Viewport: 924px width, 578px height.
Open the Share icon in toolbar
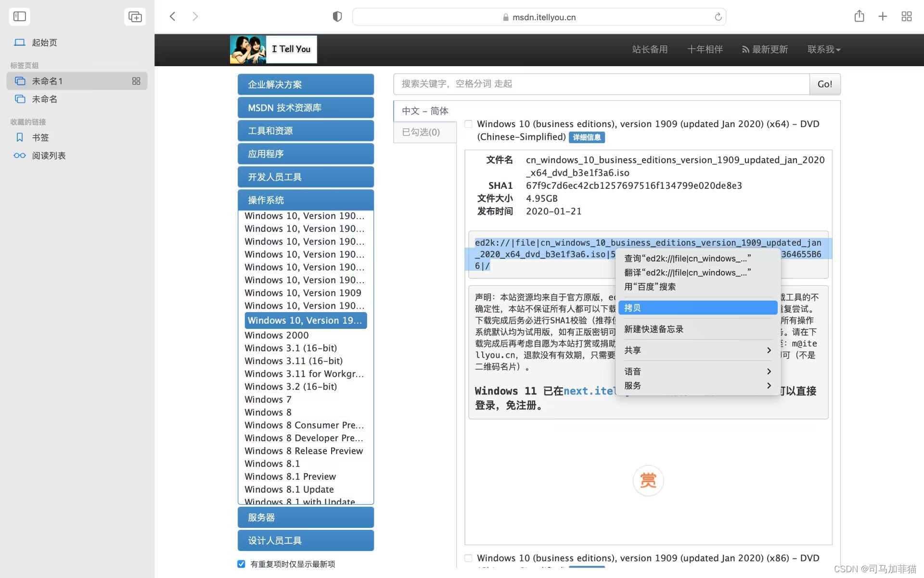pos(859,16)
